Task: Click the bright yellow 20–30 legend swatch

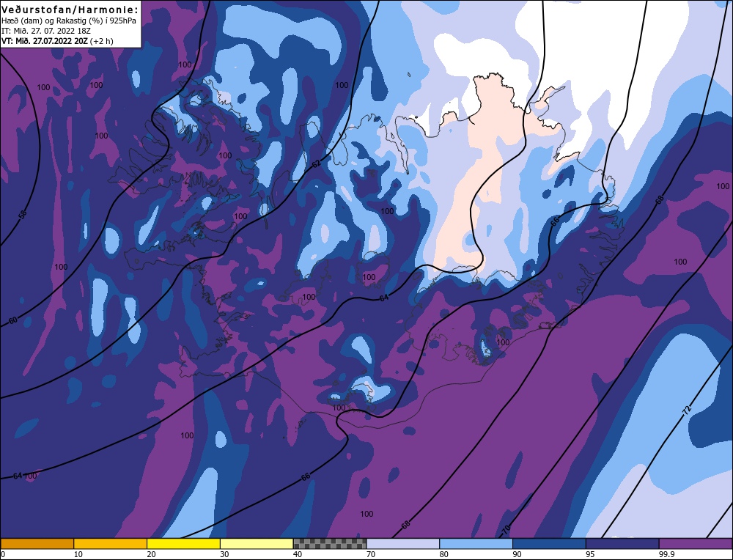Action: [x=183, y=543]
